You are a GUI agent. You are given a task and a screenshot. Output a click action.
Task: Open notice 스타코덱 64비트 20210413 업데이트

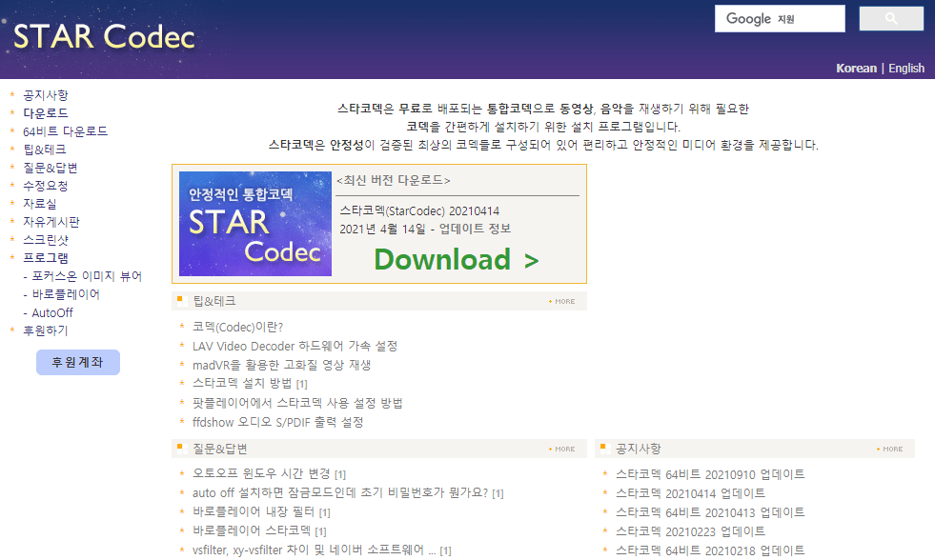(710, 513)
